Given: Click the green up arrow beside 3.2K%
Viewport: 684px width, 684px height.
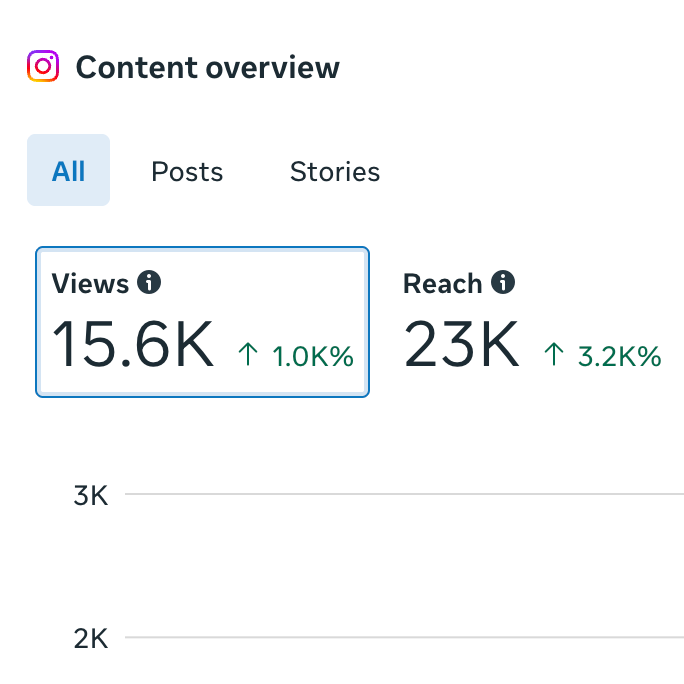Looking at the screenshot, I should [554, 354].
